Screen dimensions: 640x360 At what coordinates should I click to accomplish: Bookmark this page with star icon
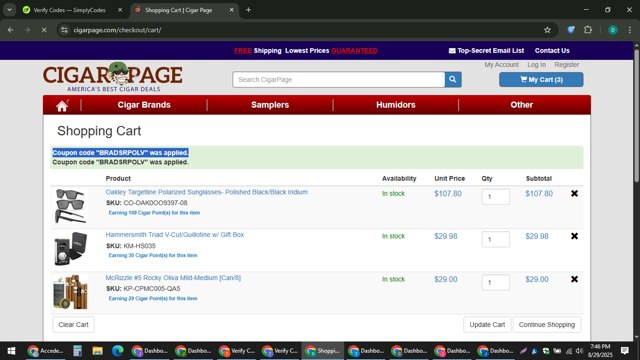[x=547, y=30]
